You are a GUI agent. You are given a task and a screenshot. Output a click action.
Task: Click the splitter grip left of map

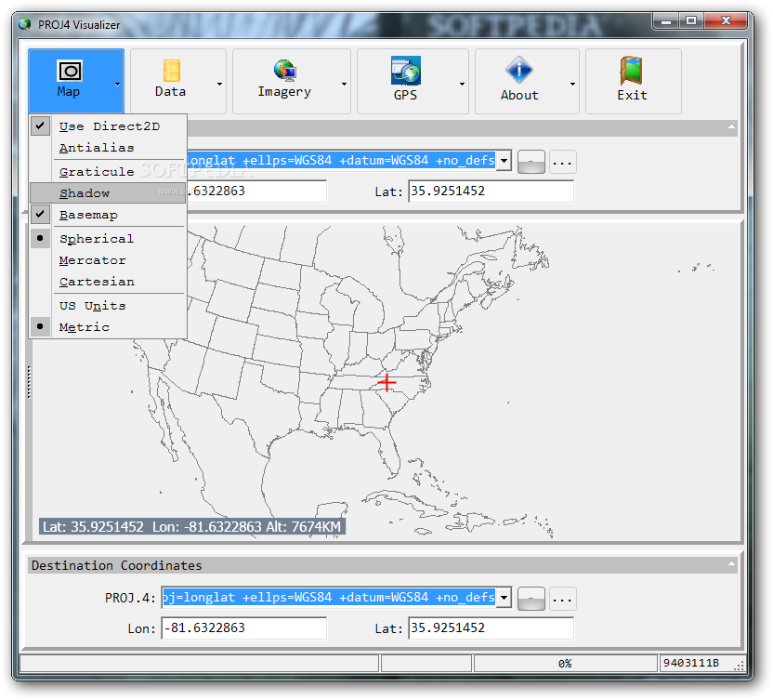click(x=29, y=382)
